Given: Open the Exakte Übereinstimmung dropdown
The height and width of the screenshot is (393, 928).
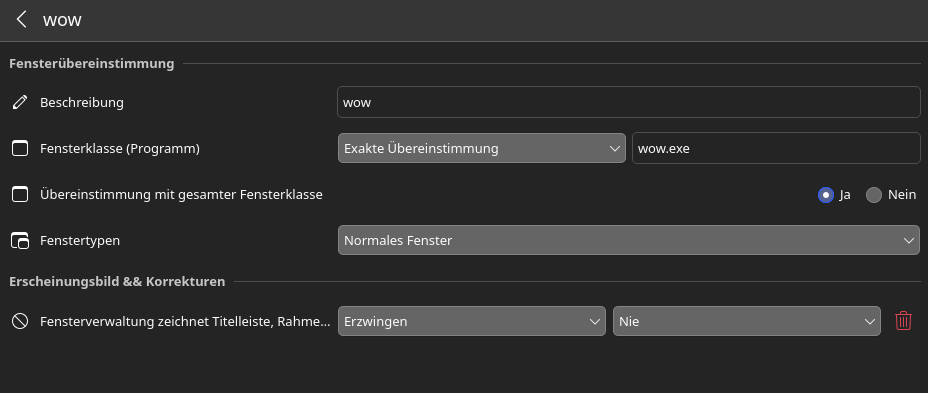Looking at the screenshot, I should 482,148.
